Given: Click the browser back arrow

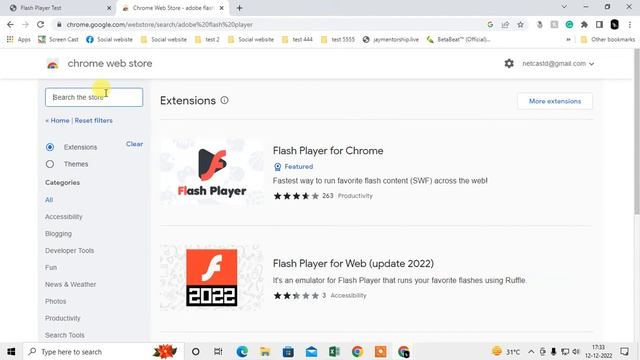Looking at the screenshot, I should 10,24.
